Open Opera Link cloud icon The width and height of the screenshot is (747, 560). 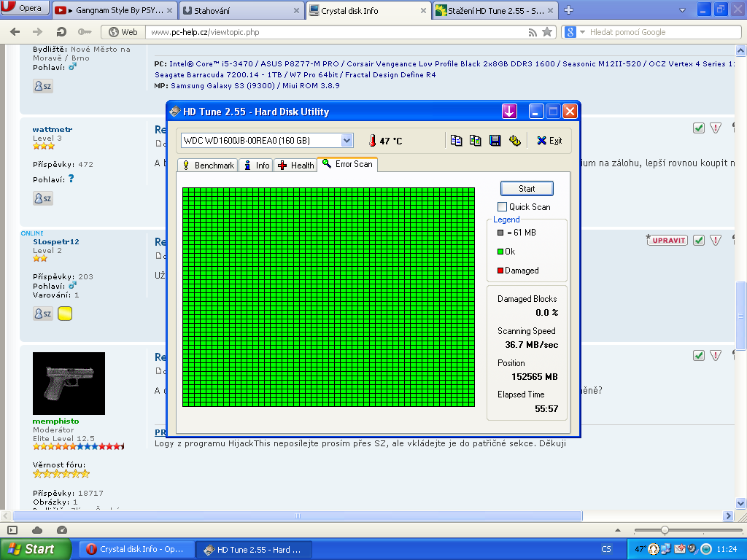pos(37,530)
